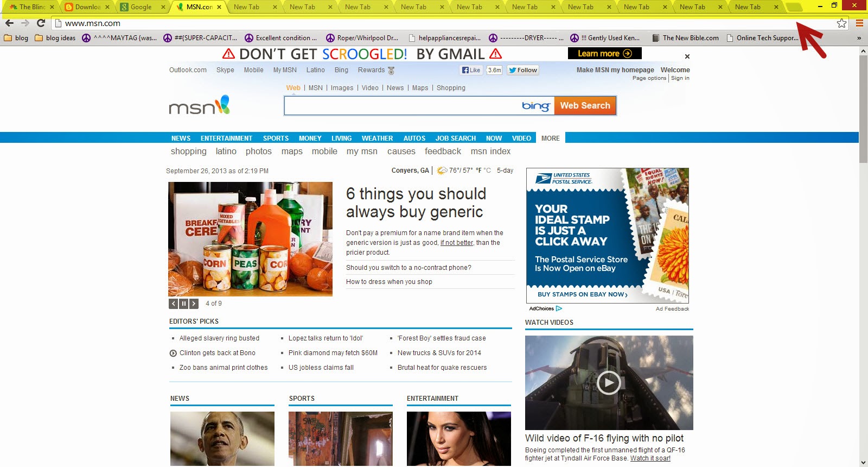The height and width of the screenshot is (467, 868).
Task: Open the Rewards medal icon
Action: [391, 71]
